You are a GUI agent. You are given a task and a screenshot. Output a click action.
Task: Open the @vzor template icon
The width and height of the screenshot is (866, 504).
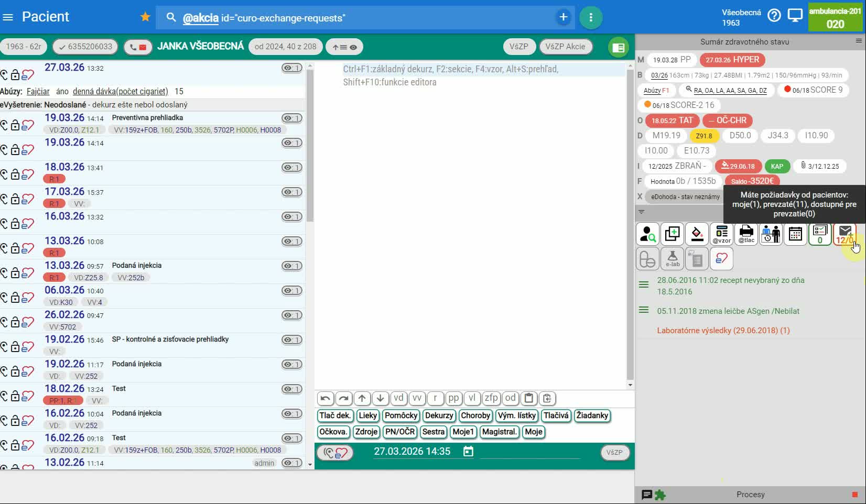coord(721,234)
